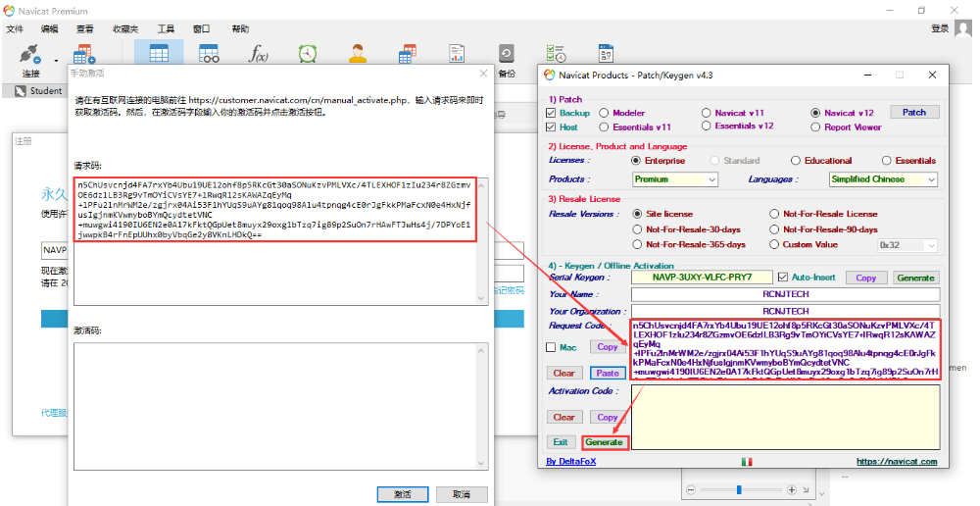Select the Modeler radio button

tap(604, 113)
